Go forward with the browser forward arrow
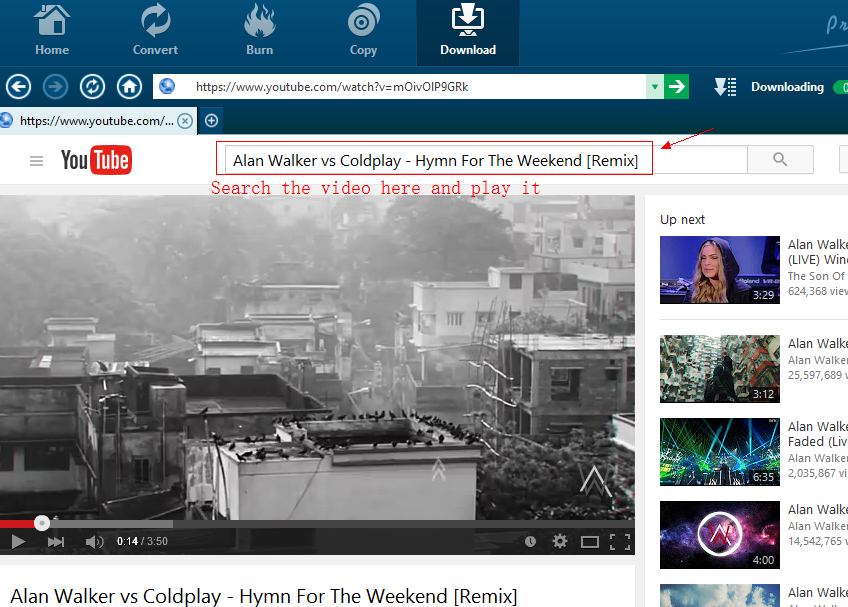This screenshot has width=848, height=607. pos(55,87)
